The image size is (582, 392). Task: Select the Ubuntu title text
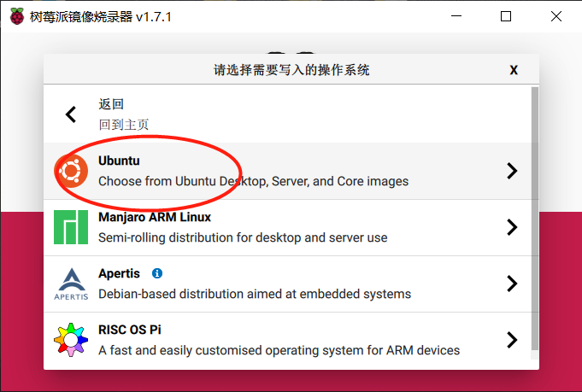click(x=119, y=161)
